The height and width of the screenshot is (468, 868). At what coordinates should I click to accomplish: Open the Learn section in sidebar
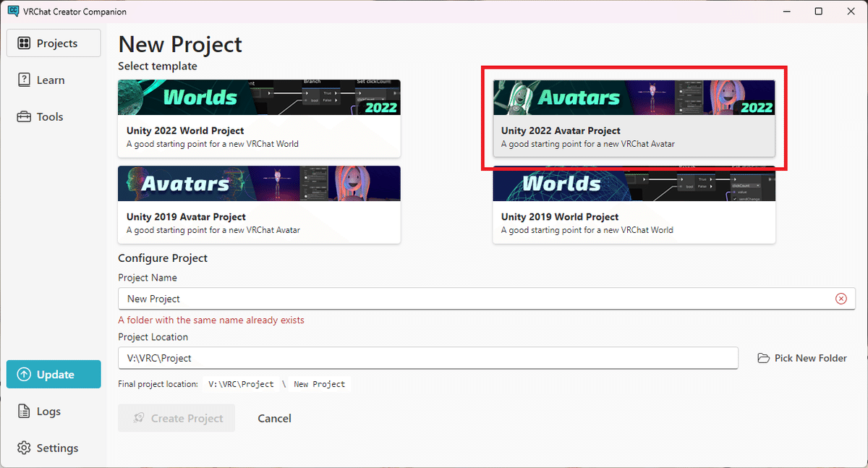(x=54, y=80)
